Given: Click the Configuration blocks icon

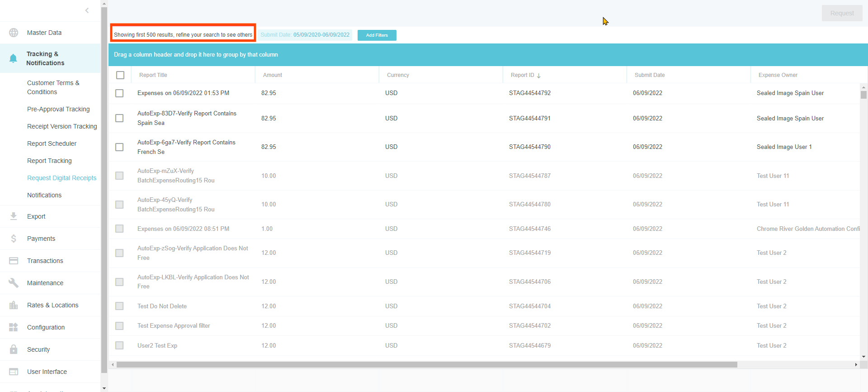Looking at the screenshot, I should (x=14, y=327).
